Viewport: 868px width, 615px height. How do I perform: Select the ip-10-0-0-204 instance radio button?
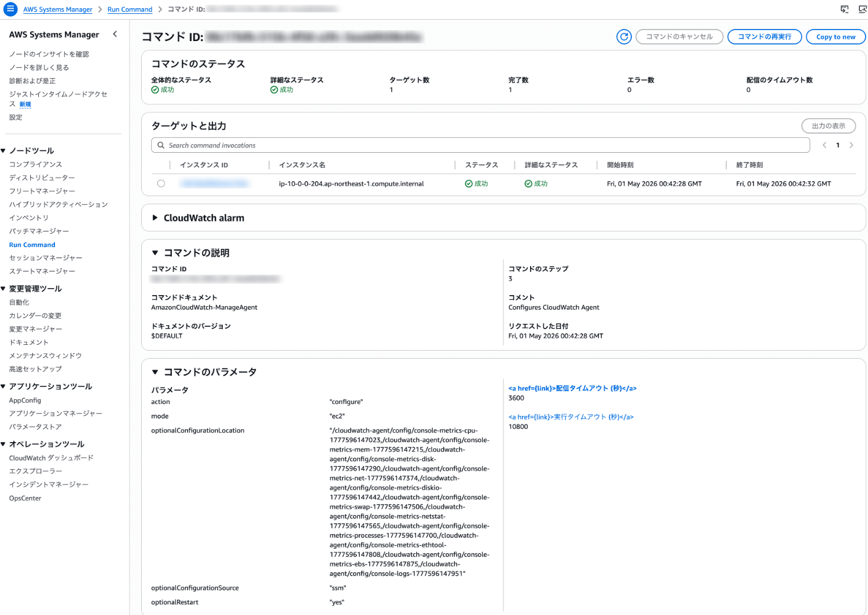161,183
